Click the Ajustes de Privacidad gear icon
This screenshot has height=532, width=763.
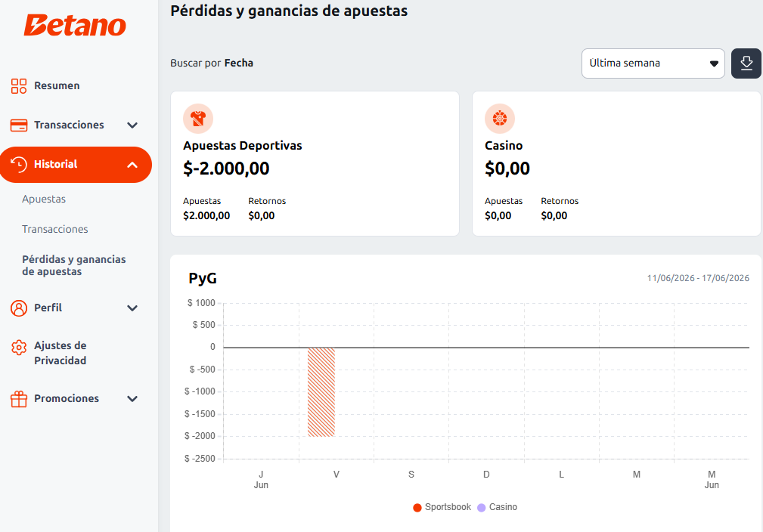click(x=18, y=348)
